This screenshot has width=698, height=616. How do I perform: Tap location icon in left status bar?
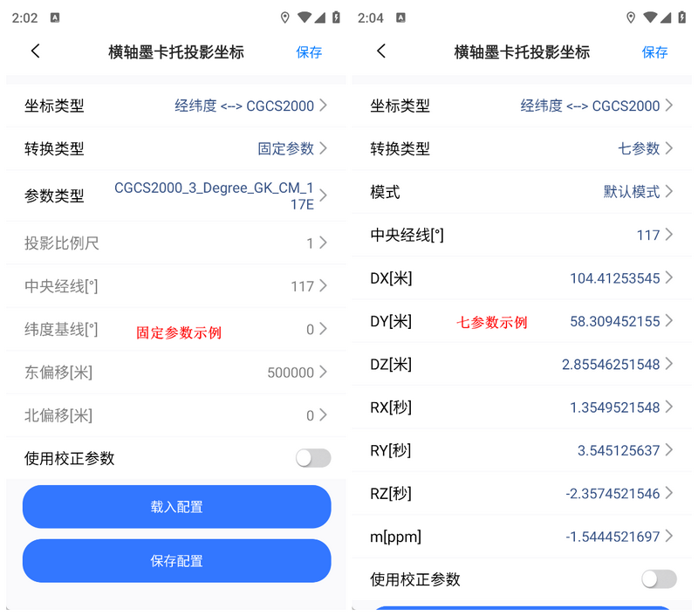click(x=285, y=17)
